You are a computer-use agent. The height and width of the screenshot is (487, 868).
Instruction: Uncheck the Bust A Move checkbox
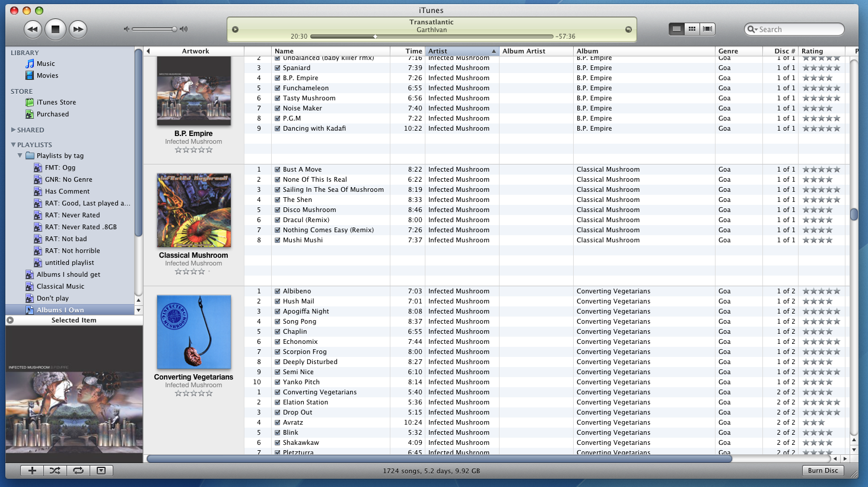click(x=277, y=169)
